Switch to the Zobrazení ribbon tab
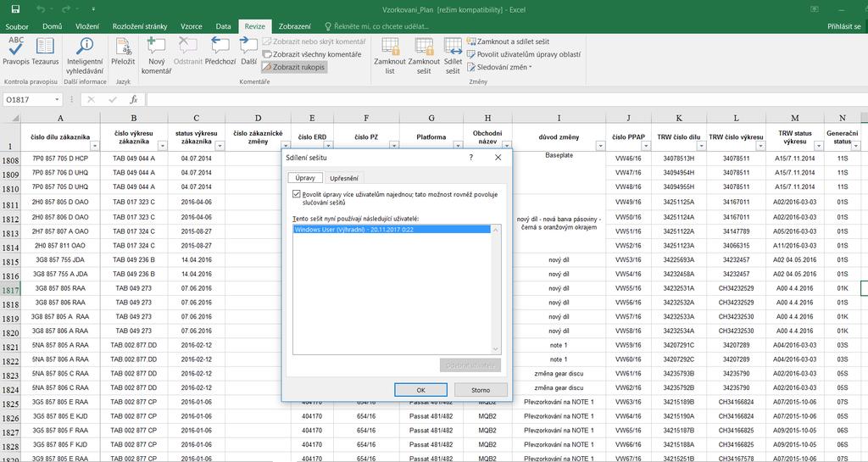The width and height of the screenshot is (868, 462). 294,26
